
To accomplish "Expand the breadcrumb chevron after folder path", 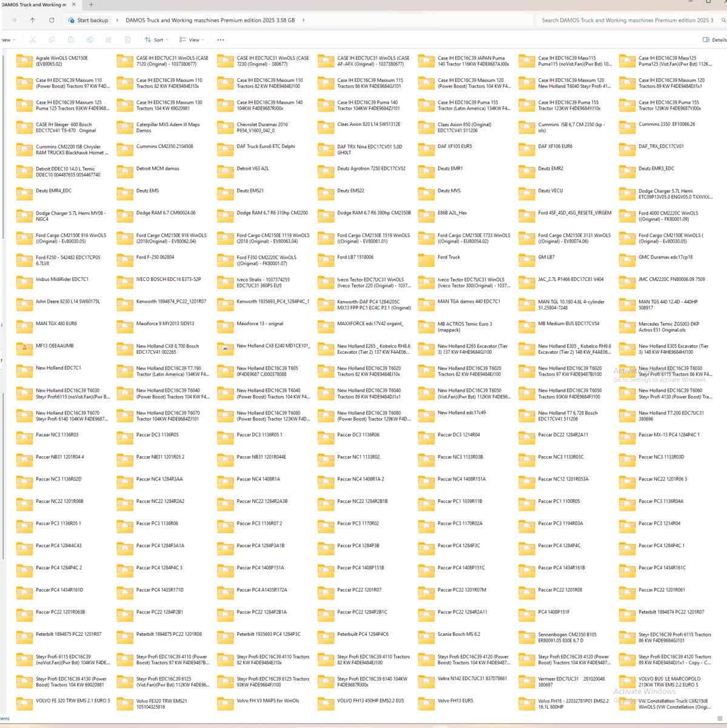I will 303,20.
